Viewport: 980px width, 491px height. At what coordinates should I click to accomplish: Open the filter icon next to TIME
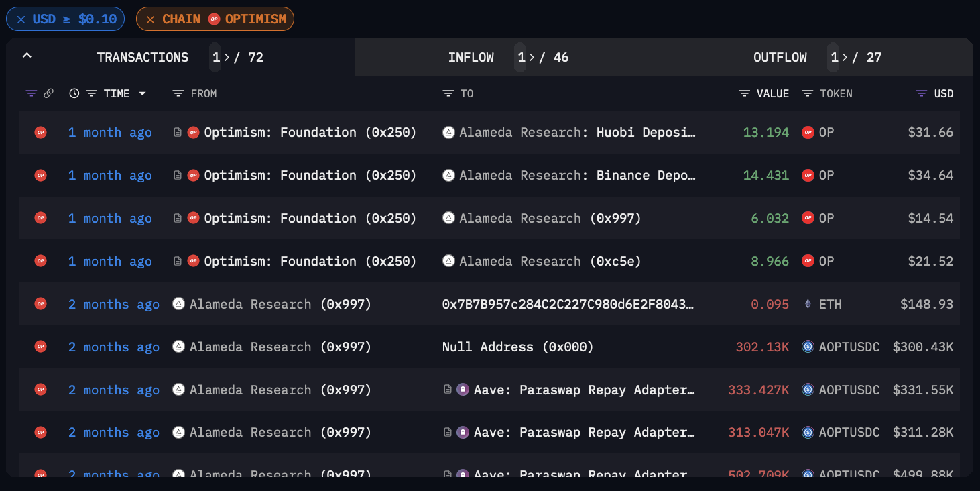92,94
